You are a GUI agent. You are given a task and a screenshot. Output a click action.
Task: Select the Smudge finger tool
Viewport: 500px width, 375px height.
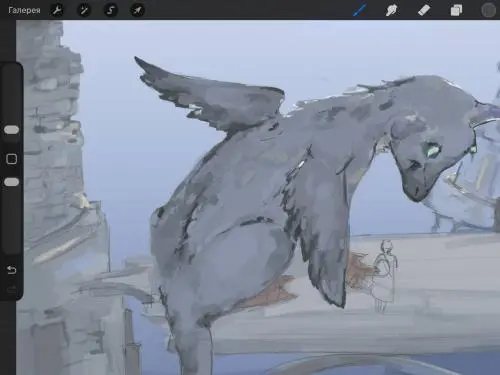click(x=392, y=10)
